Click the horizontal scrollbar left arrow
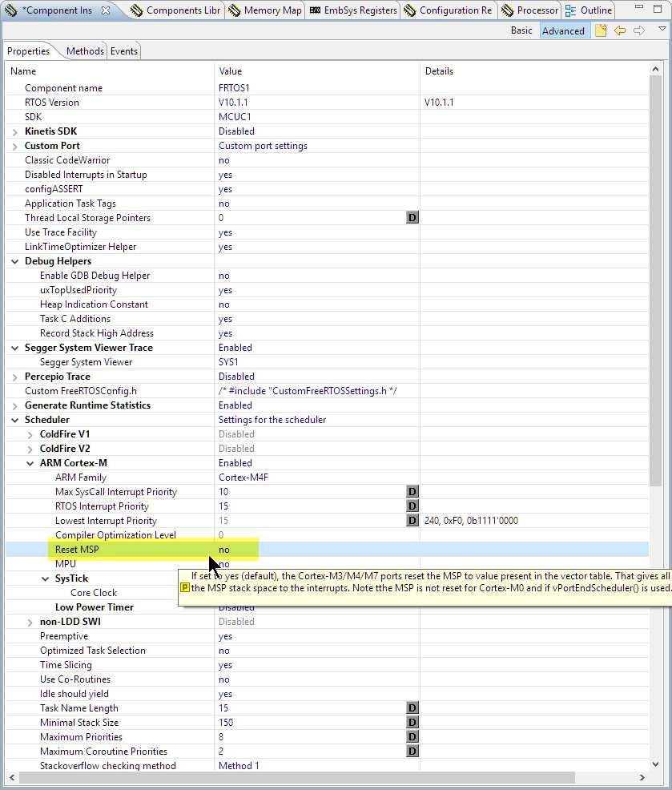The image size is (672, 790). (x=12, y=777)
